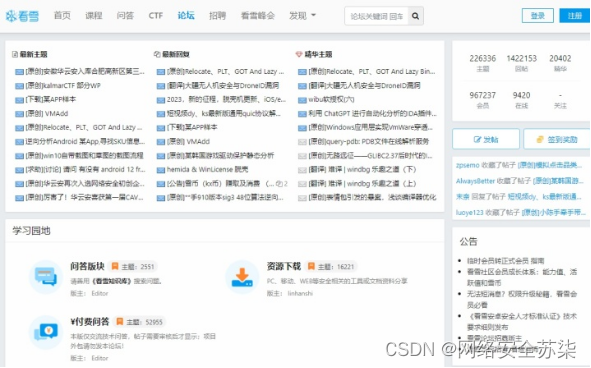This screenshot has height=368, width=591.
Task: Click the orange bookmark icon beside 主题: 2551
Action: 115,266
